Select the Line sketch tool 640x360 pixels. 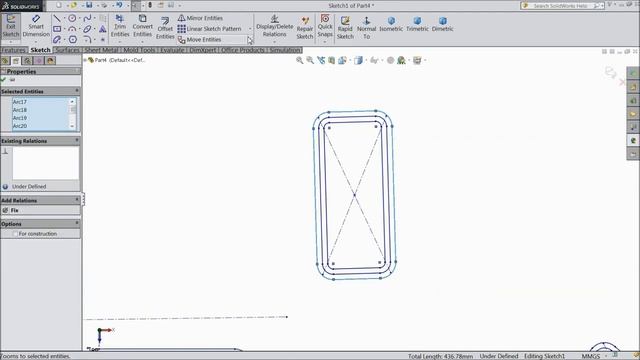[57, 18]
